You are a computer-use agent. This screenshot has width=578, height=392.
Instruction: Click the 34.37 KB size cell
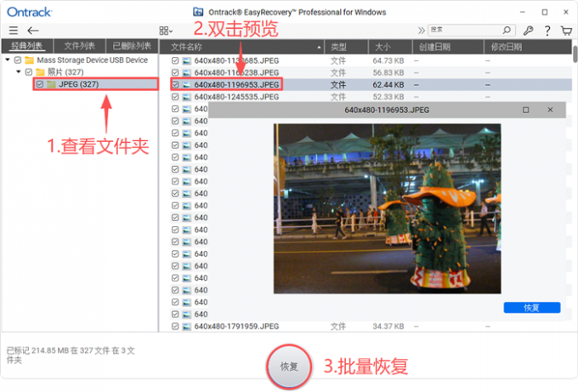(388, 327)
